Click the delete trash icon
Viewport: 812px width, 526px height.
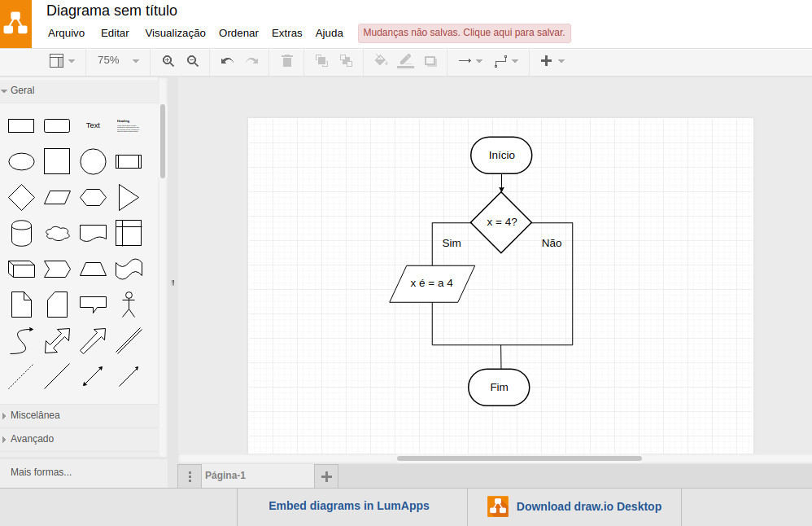(x=287, y=60)
